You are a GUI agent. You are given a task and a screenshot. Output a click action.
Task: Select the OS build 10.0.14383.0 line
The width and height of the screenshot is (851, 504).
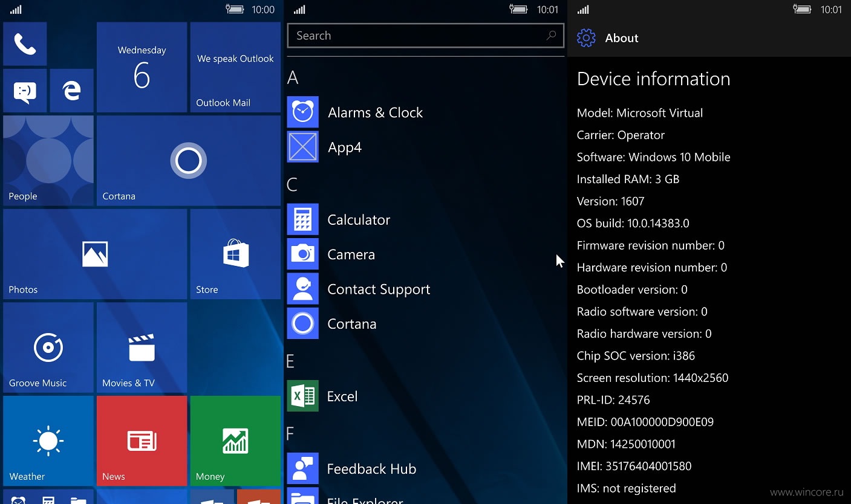pos(633,224)
